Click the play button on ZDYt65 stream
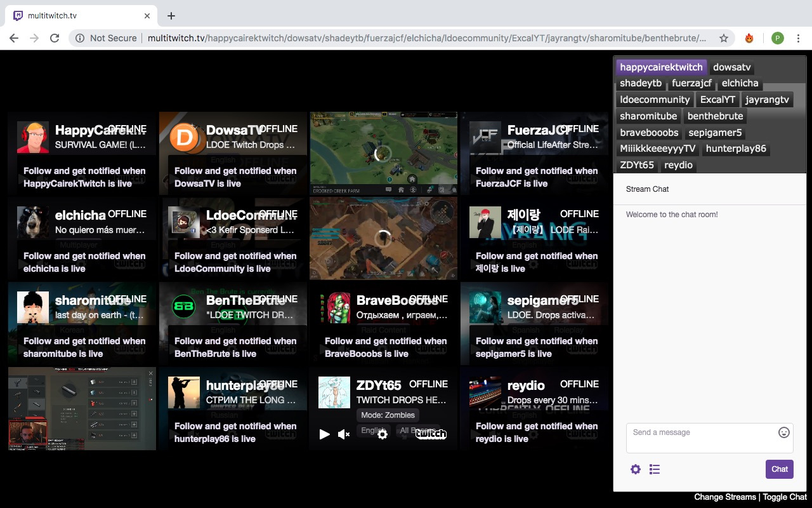Screen dimensions: 812x508 click(x=324, y=434)
